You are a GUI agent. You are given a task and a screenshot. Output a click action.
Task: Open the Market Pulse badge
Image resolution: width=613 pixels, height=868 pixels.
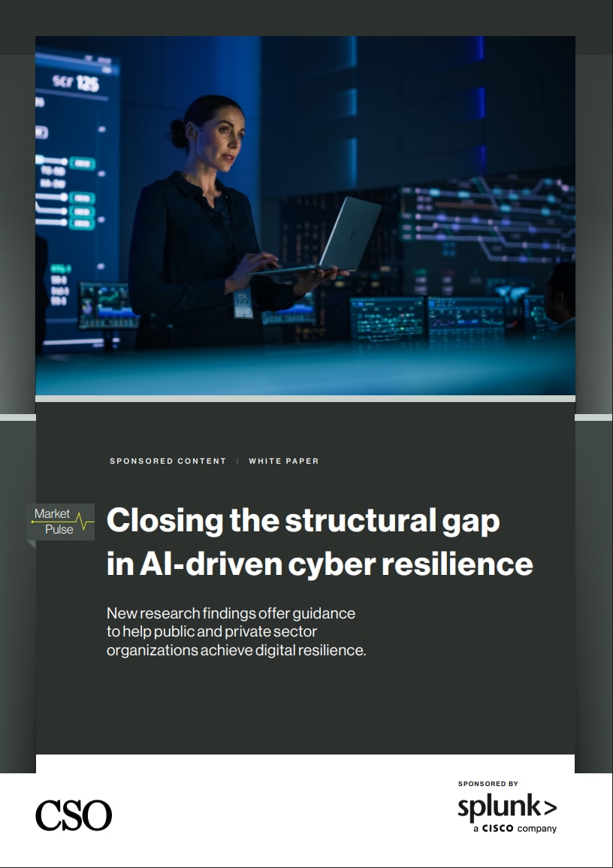pos(60,521)
